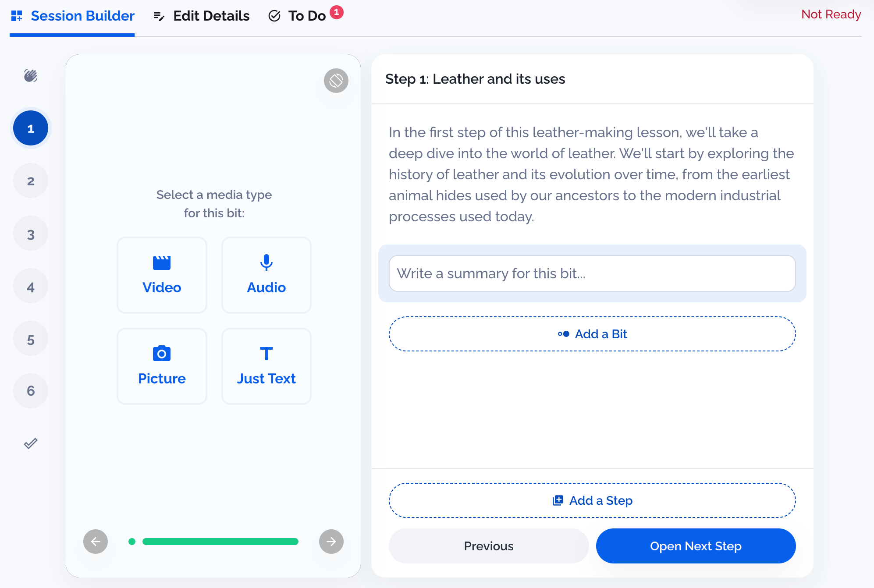The width and height of the screenshot is (874, 588).
Task: Click the Session Builder grid icon
Action: coord(17,16)
